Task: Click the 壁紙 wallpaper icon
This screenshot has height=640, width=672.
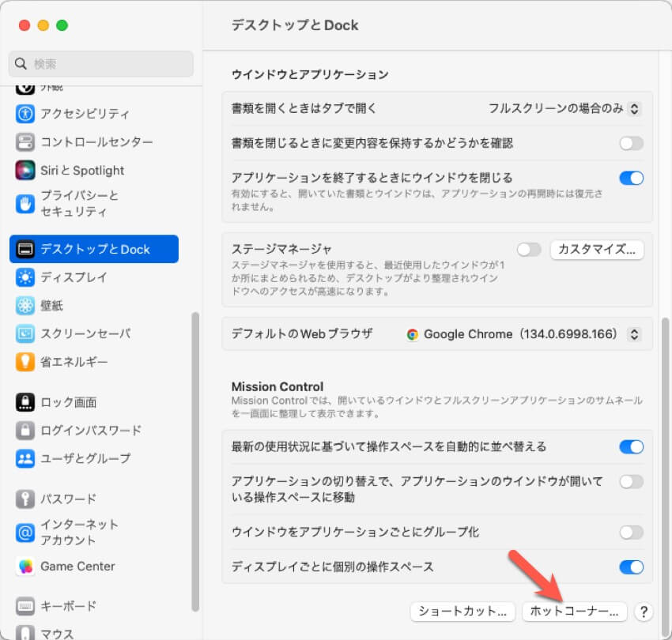Action: (25, 305)
